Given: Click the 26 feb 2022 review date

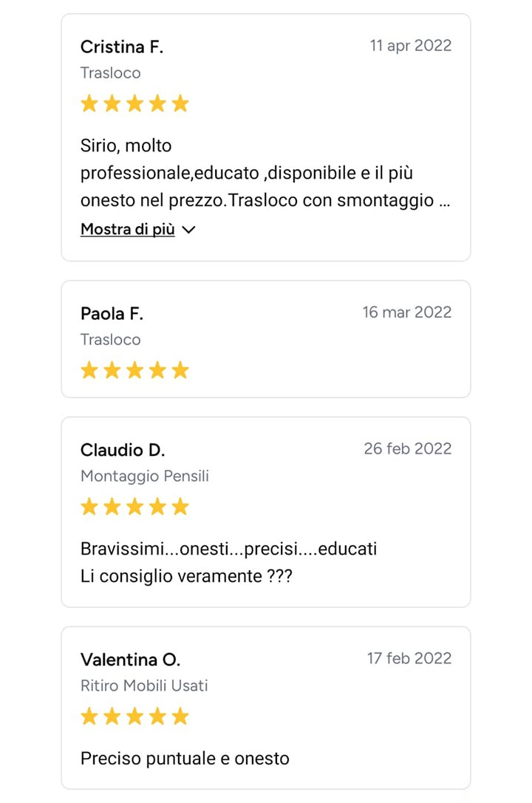Looking at the screenshot, I should pyautogui.click(x=408, y=448).
